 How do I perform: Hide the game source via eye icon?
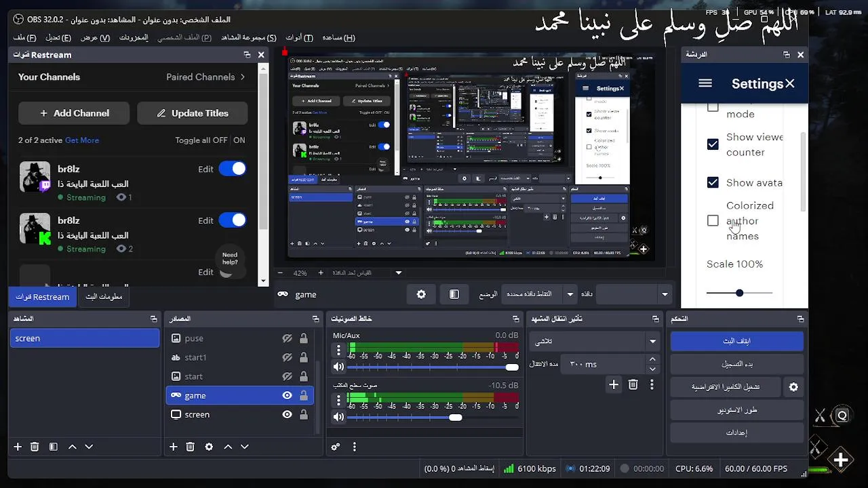click(x=287, y=395)
